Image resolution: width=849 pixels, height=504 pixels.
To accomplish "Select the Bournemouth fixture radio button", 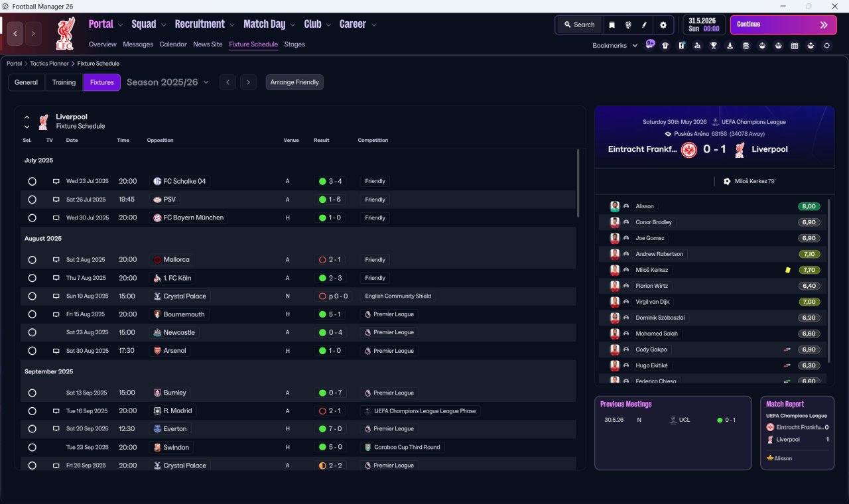I will click(32, 314).
